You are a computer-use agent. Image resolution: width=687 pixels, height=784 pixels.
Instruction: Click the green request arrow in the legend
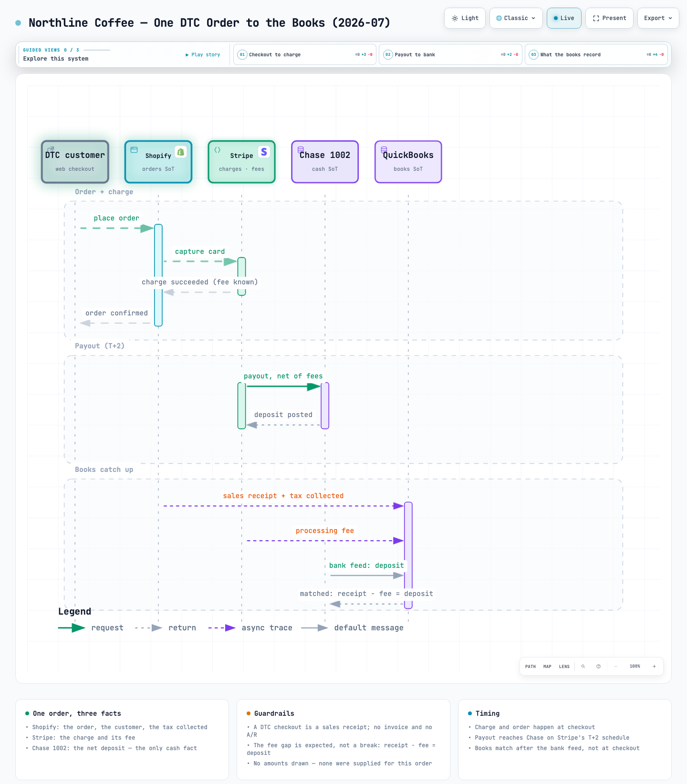pyautogui.click(x=72, y=628)
